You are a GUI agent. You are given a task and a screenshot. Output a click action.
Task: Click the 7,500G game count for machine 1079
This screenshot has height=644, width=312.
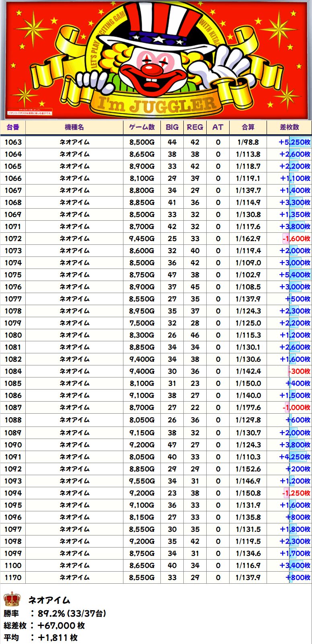click(142, 323)
